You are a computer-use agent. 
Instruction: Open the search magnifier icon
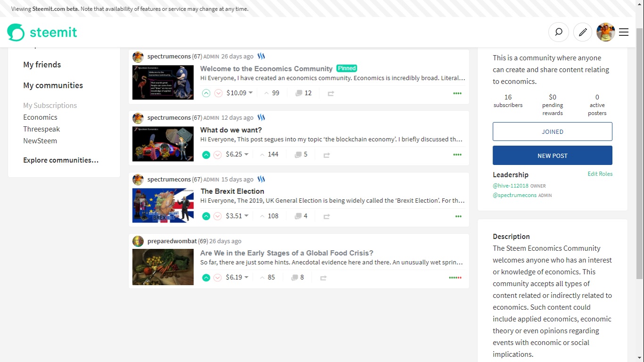[x=558, y=32]
